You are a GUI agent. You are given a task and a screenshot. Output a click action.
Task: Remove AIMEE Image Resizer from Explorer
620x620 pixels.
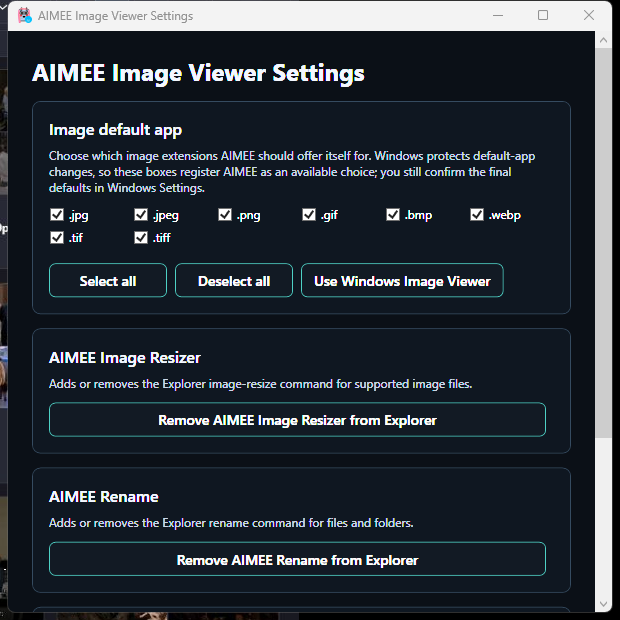297,420
